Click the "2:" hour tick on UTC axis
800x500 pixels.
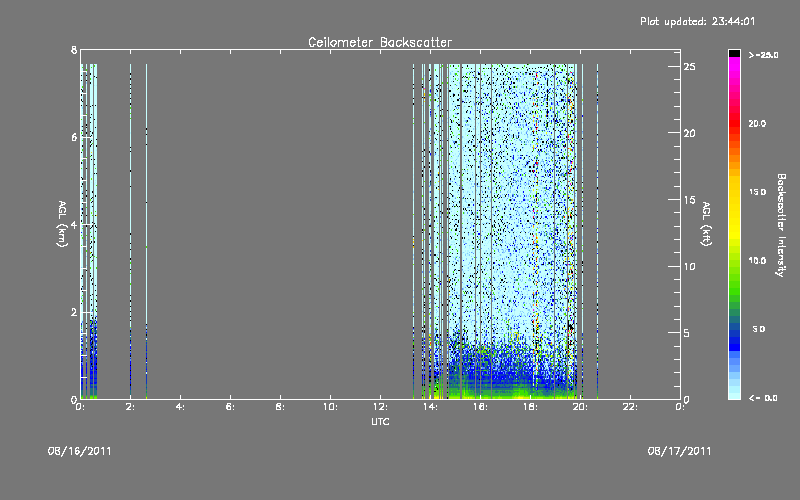point(130,407)
